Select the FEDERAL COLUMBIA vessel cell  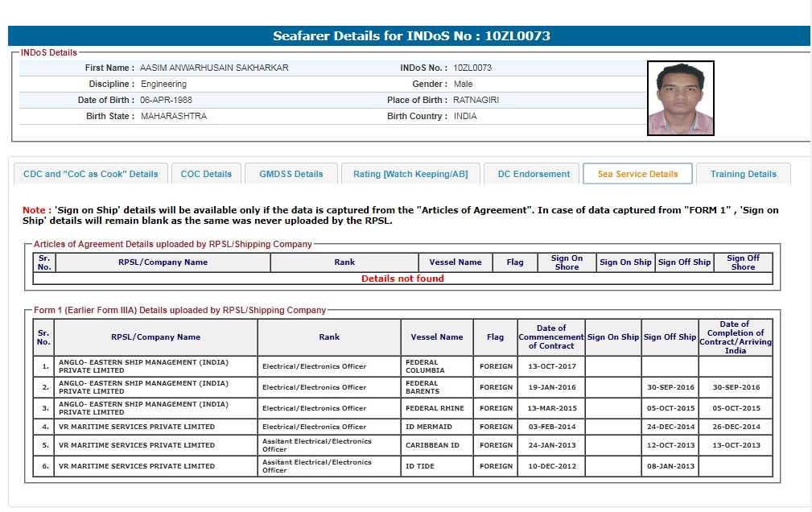click(425, 366)
